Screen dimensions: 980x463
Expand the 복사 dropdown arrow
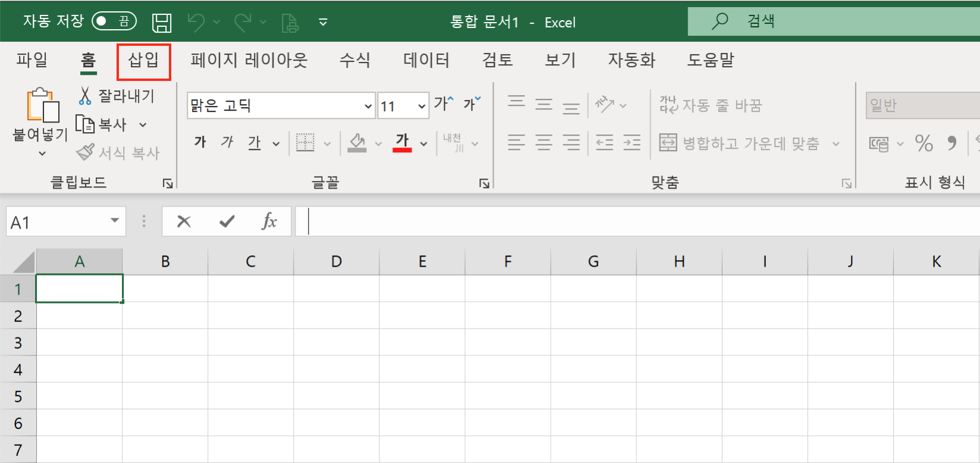click(x=143, y=125)
